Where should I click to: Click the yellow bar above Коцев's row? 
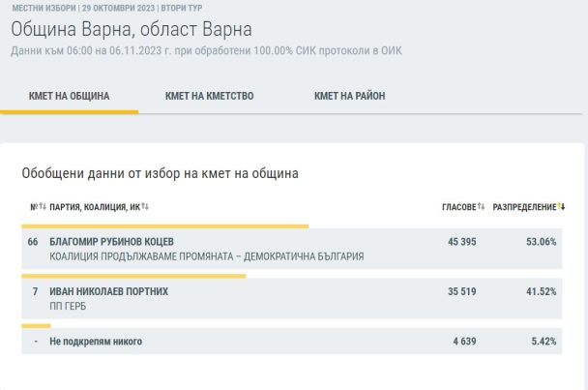(x=164, y=225)
